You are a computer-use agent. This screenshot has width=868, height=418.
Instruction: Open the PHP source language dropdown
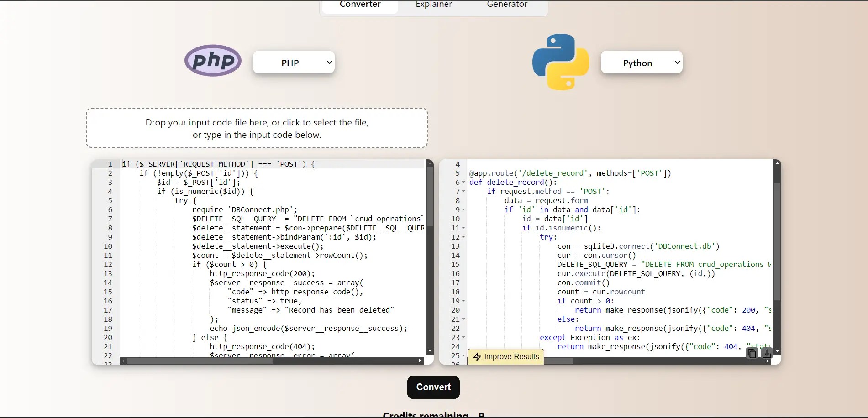tap(294, 63)
